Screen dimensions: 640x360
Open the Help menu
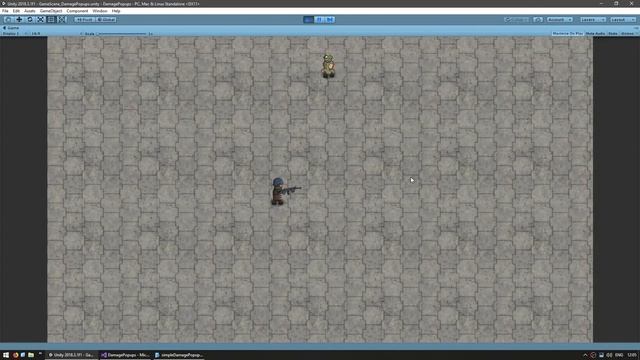[x=116, y=11]
